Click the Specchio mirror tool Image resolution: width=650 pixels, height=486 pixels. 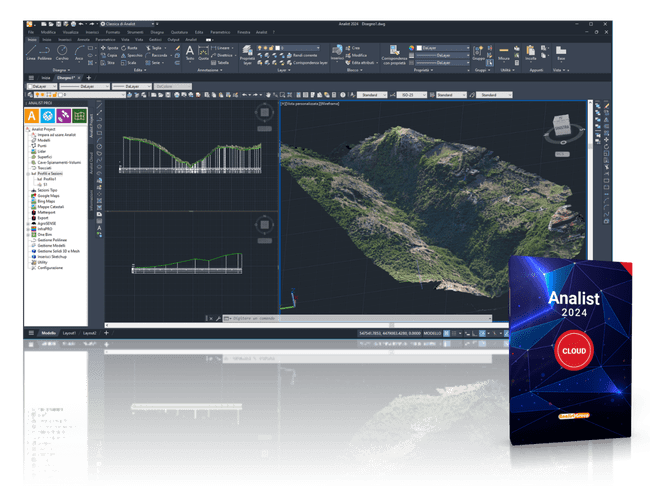pyautogui.click(x=132, y=55)
